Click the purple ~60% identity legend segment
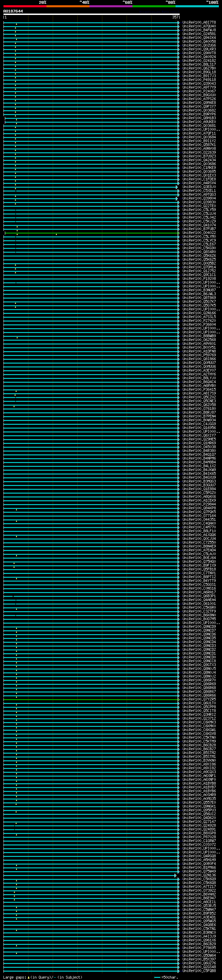The width and height of the screenshot is (222, 980). 111,6
